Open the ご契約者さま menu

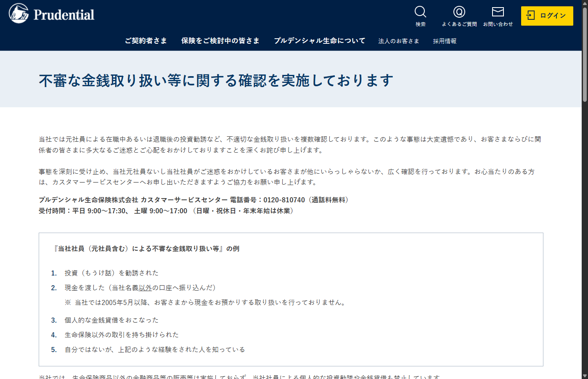pos(146,41)
